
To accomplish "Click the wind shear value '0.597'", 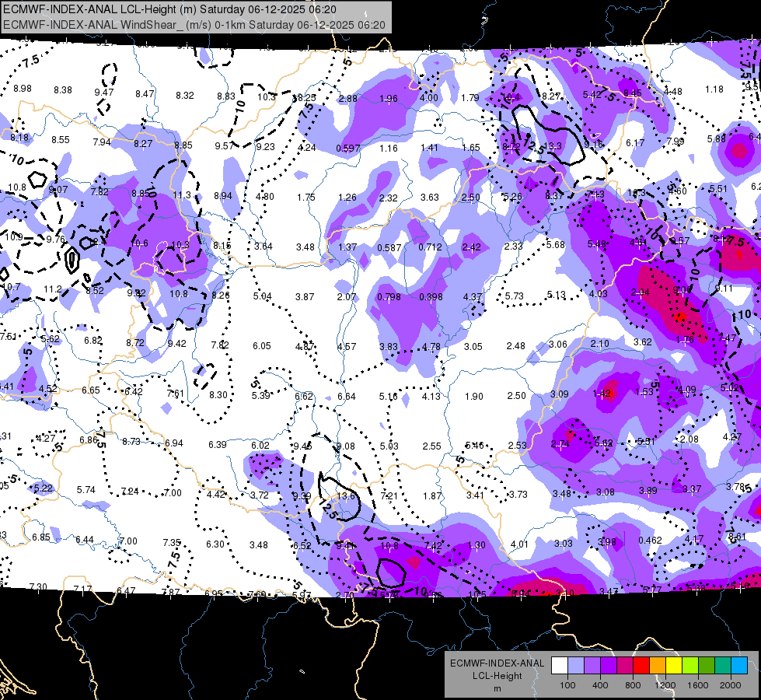I will (x=348, y=148).
